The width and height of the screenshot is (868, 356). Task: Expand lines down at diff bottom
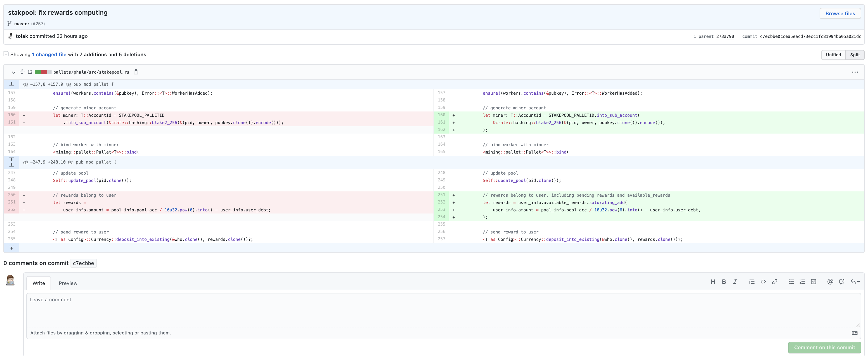(x=12, y=248)
